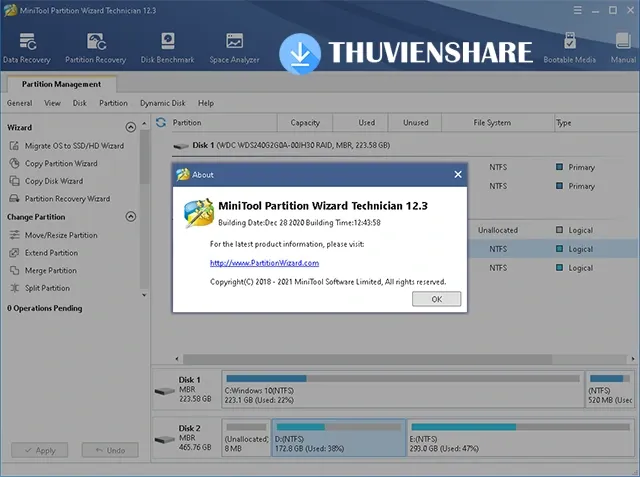The height and width of the screenshot is (477, 640).
Task: Click the hamburger menu icon in title bar
Action: 578,10
